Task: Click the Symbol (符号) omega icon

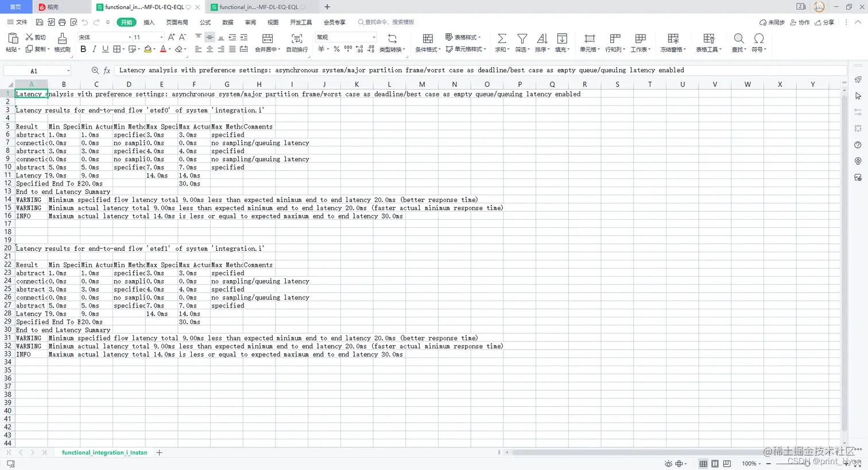Action: [x=759, y=38]
